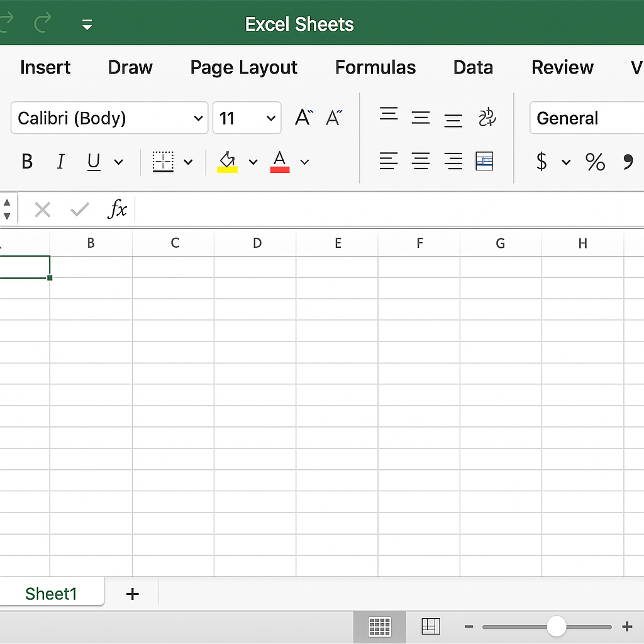Switch to Normal grid view
This screenshot has height=644, width=644.
point(380,627)
